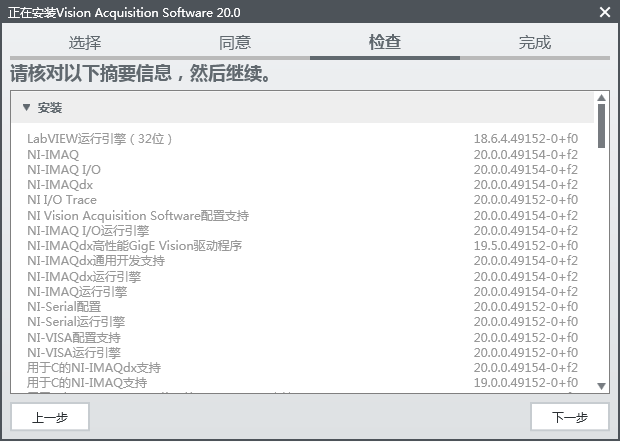Select the NI-IMAQdx运行引擎 row
Viewport: 620px width, 442px height.
coord(302,276)
